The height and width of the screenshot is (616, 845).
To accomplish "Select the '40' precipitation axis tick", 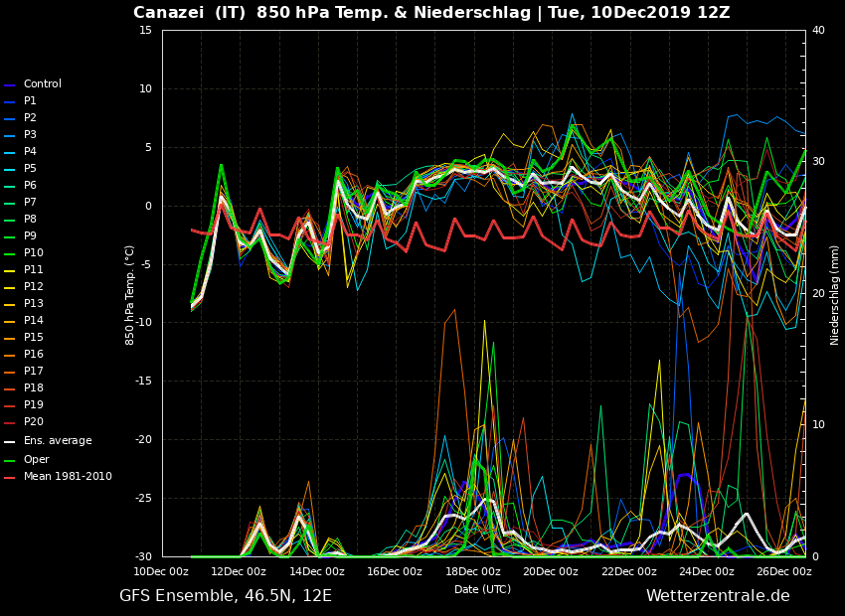I will (x=818, y=30).
